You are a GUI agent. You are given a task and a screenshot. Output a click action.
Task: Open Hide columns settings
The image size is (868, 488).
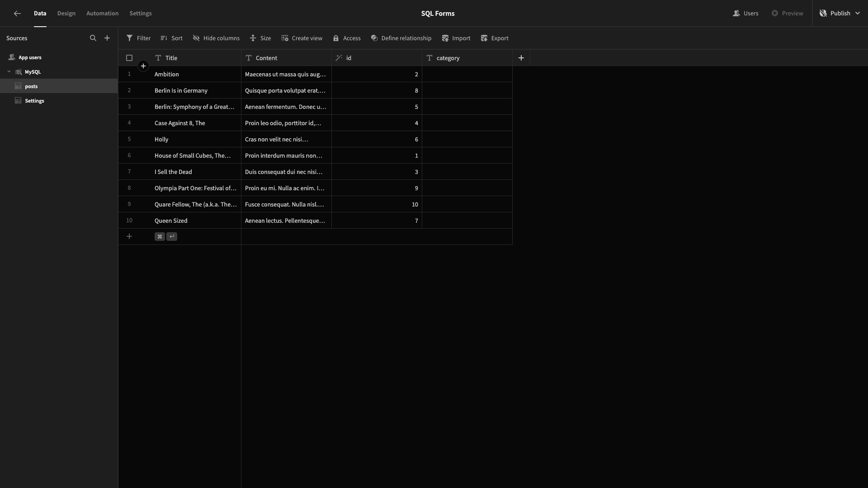[216, 38]
